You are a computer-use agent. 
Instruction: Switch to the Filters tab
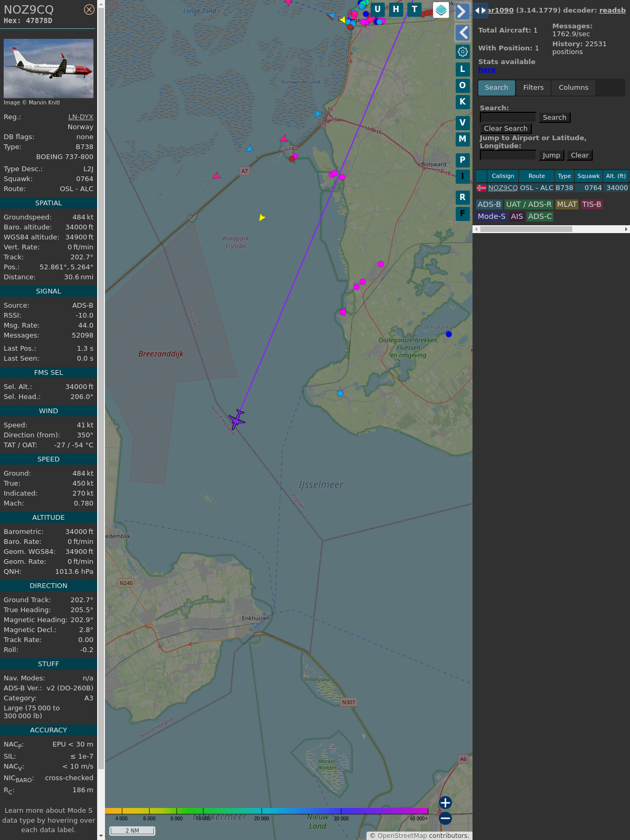coord(533,88)
